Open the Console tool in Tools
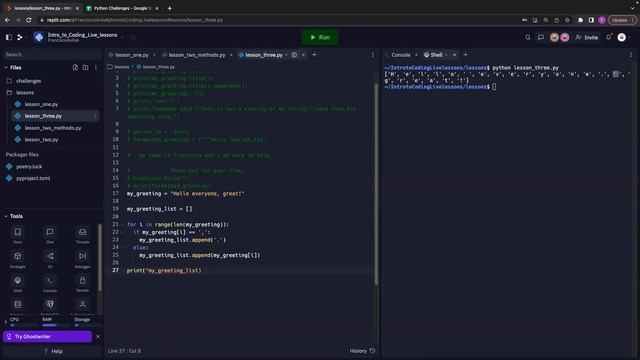Viewport: 640px width, 360px height. pyautogui.click(x=50, y=284)
